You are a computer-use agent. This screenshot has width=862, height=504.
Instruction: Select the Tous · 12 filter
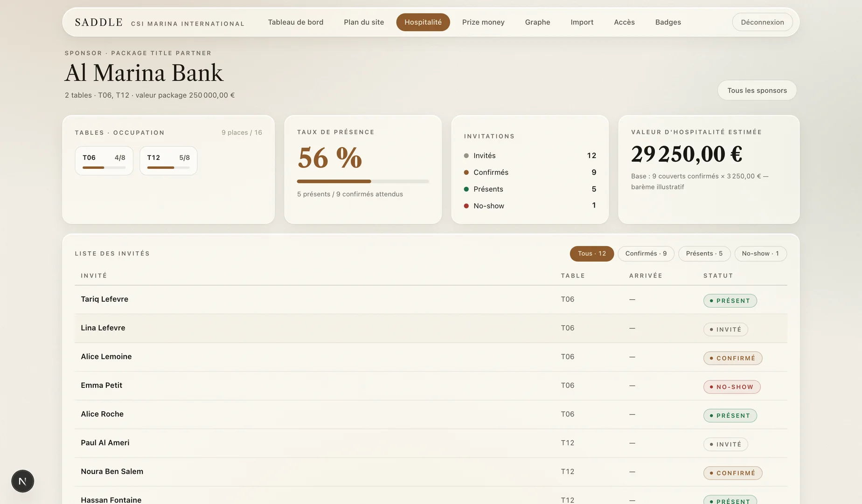[592, 254]
